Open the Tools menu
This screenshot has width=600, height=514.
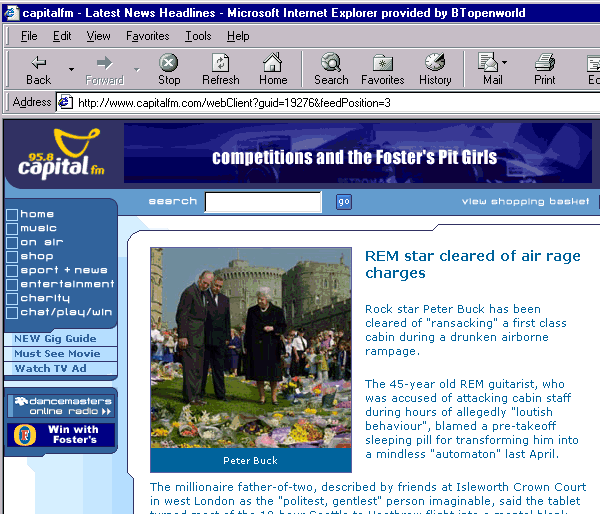click(198, 36)
